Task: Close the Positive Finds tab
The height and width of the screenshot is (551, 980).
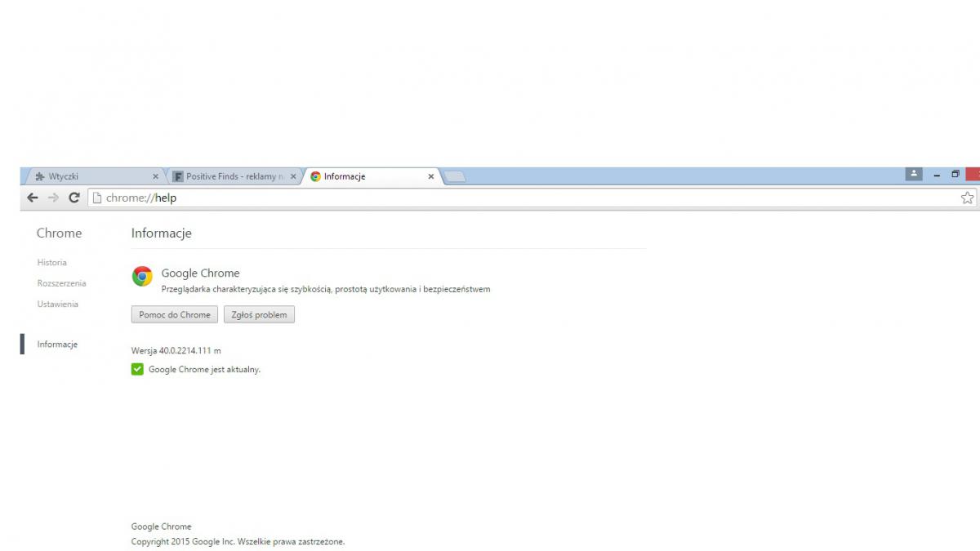Action: tap(292, 176)
